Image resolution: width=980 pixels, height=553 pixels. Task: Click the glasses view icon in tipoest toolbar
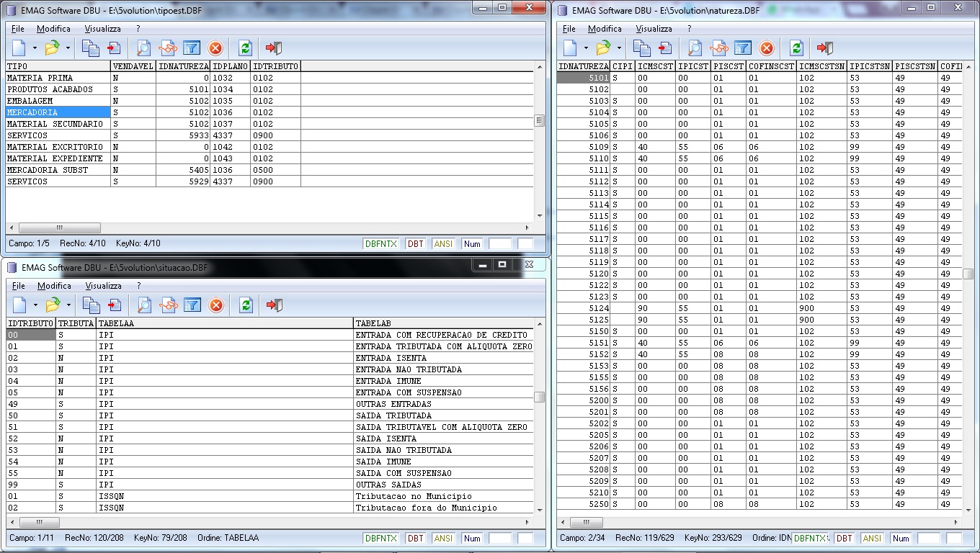pyautogui.click(x=168, y=48)
